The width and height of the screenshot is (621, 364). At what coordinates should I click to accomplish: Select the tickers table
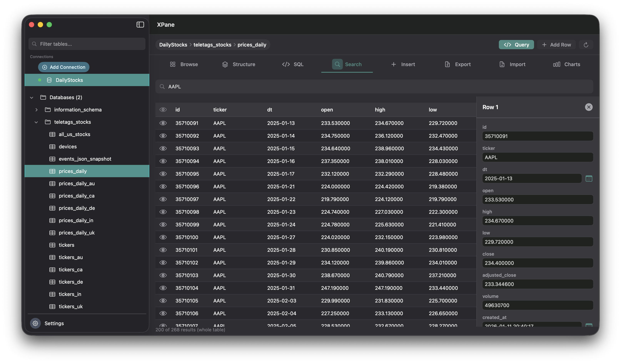[x=87, y=245]
